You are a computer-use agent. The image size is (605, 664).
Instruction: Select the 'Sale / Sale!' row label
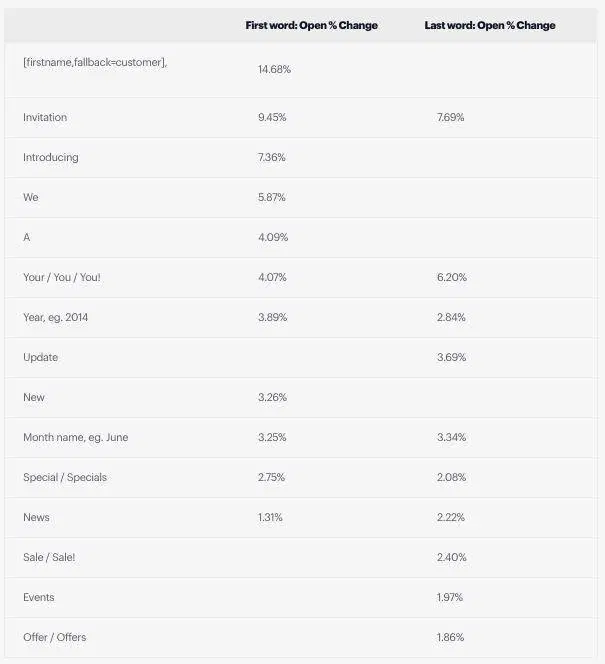49,557
